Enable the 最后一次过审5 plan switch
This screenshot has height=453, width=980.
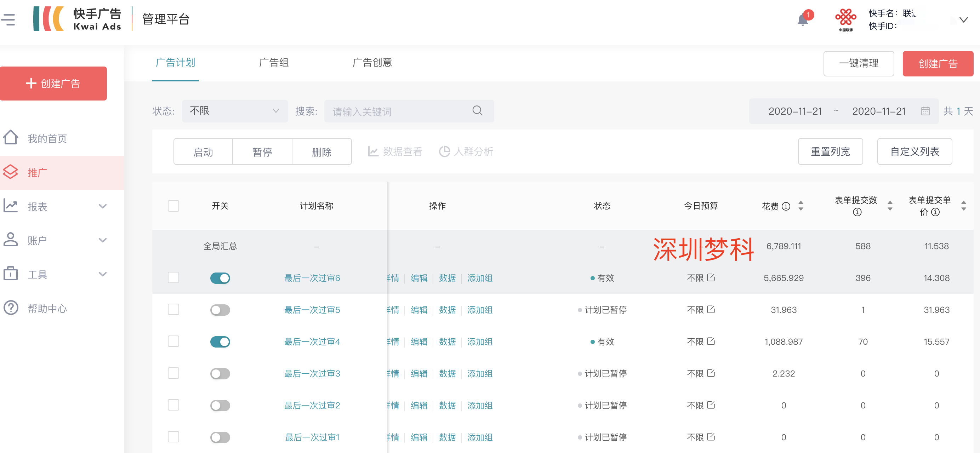[x=220, y=310]
